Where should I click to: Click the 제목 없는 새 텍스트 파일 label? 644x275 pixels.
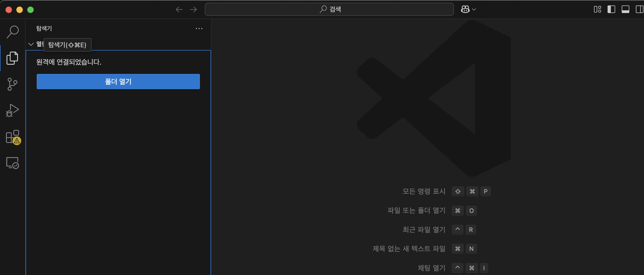[409, 249]
